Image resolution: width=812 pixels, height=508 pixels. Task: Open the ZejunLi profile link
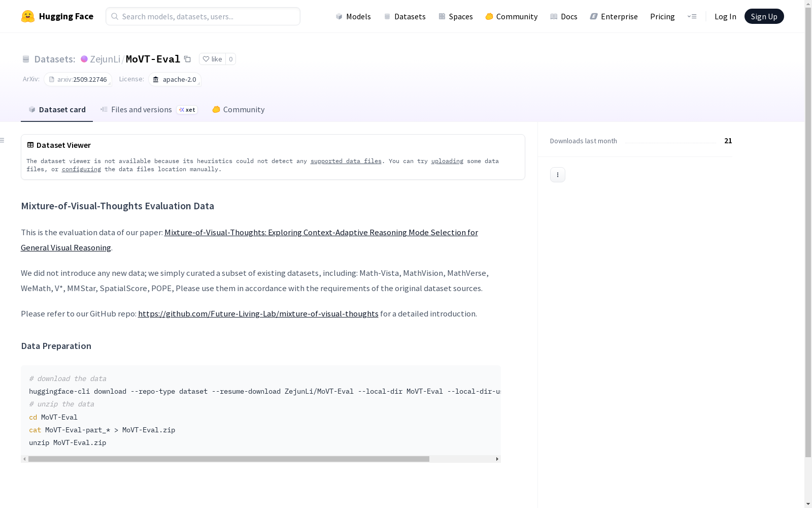tap(105, 59)
